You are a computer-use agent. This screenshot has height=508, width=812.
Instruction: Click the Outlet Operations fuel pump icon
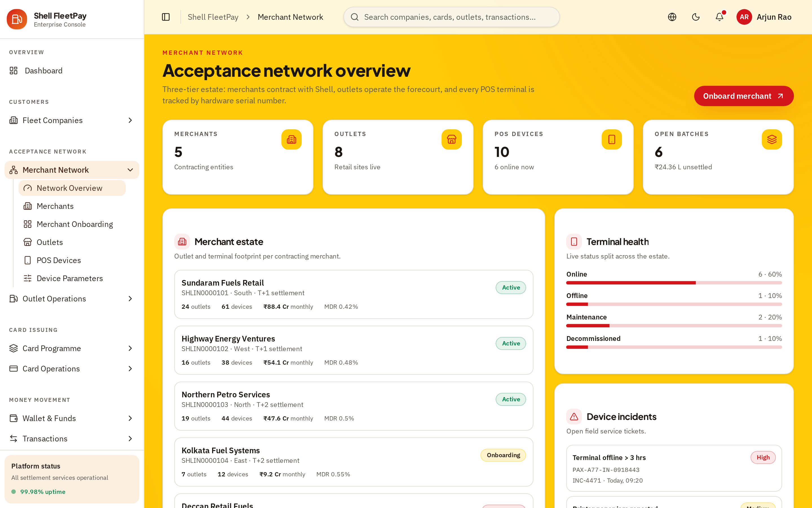tap(14, 299)
